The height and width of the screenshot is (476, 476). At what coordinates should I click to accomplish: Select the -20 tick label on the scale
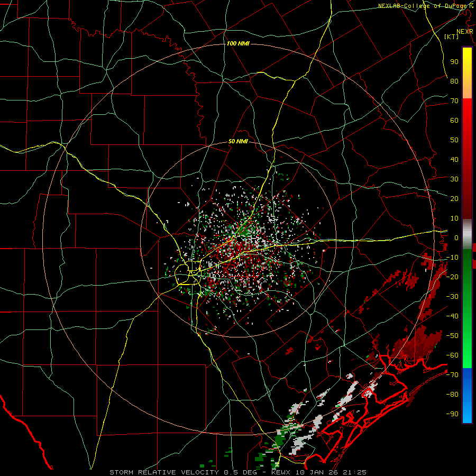coord(452,277)
